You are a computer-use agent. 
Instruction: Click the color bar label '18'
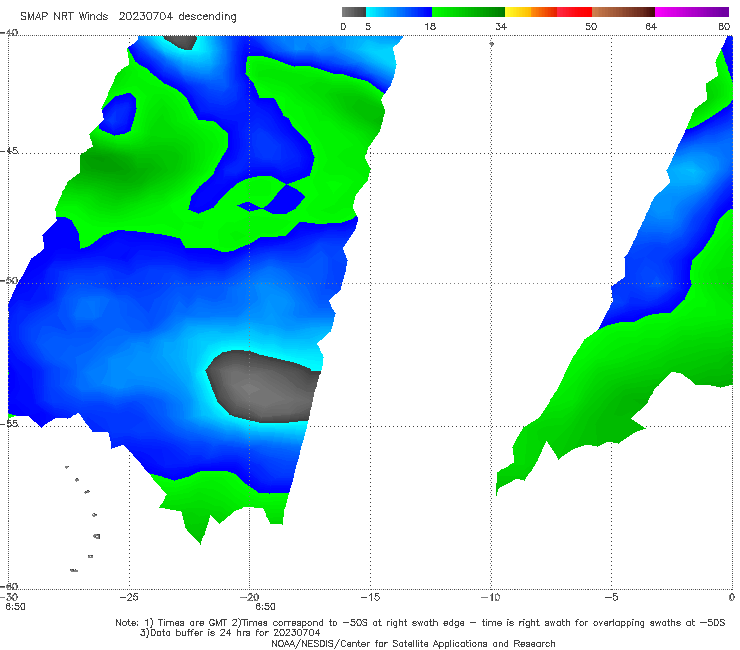430,26
